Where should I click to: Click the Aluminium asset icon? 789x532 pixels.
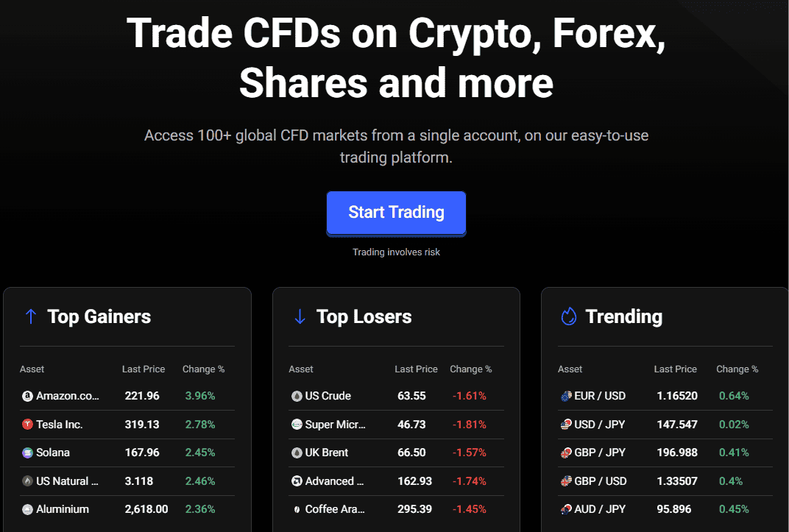pyautogui.click(x=27, y=509)
